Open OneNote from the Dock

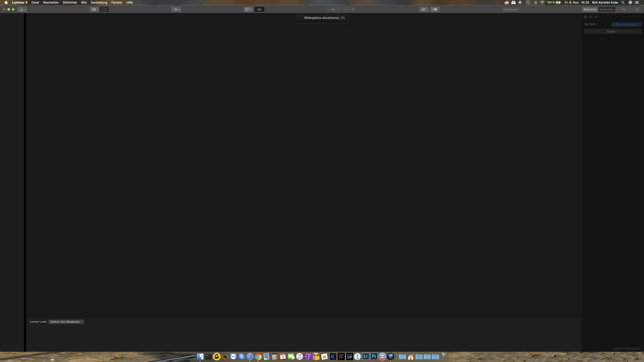coord(308,357)
